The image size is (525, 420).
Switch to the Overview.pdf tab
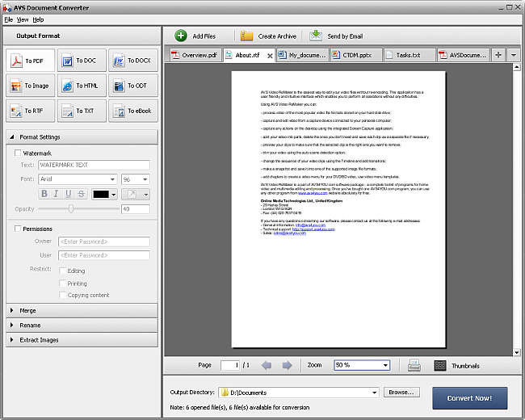click(x=195, y=55)
